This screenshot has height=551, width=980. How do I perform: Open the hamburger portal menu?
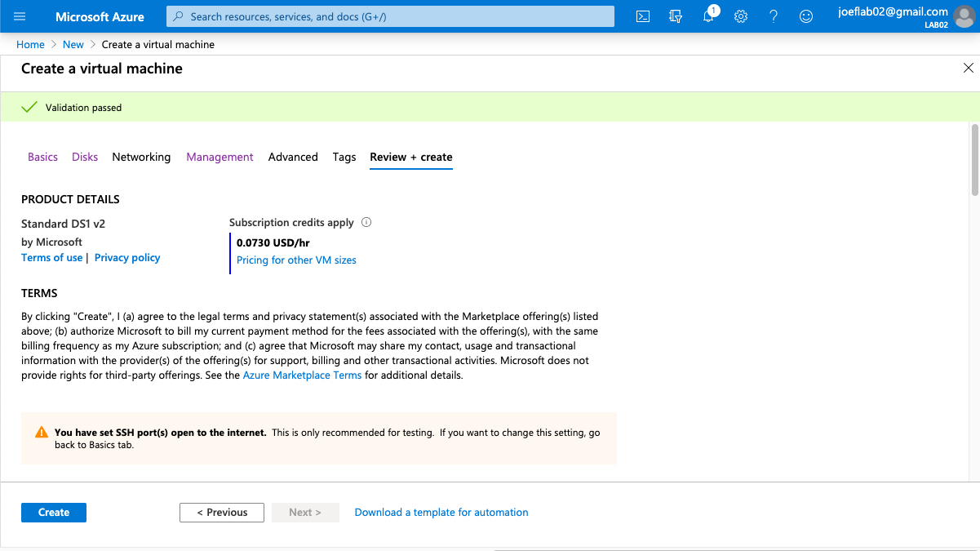click(x=20, y=16)
